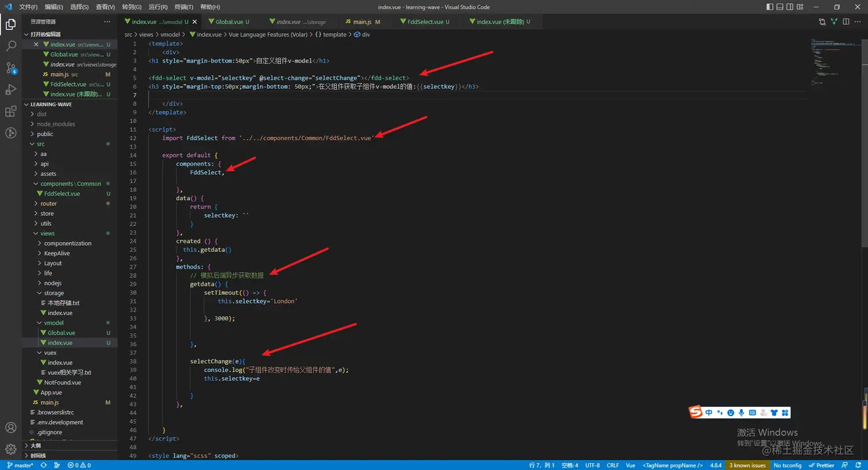Close the active index.vue vmodel tab
This screenshot has height=470, width=868.
[x=195, y=22]
